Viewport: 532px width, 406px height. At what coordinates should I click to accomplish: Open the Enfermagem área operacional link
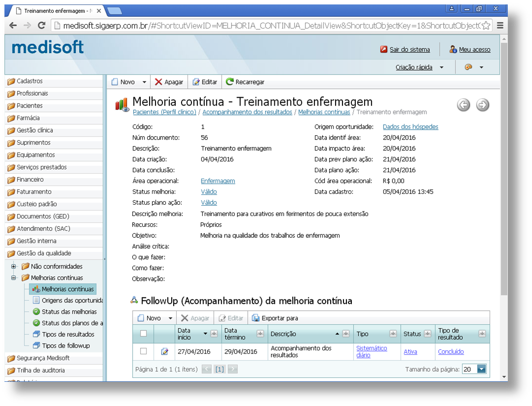click(218, 181)
